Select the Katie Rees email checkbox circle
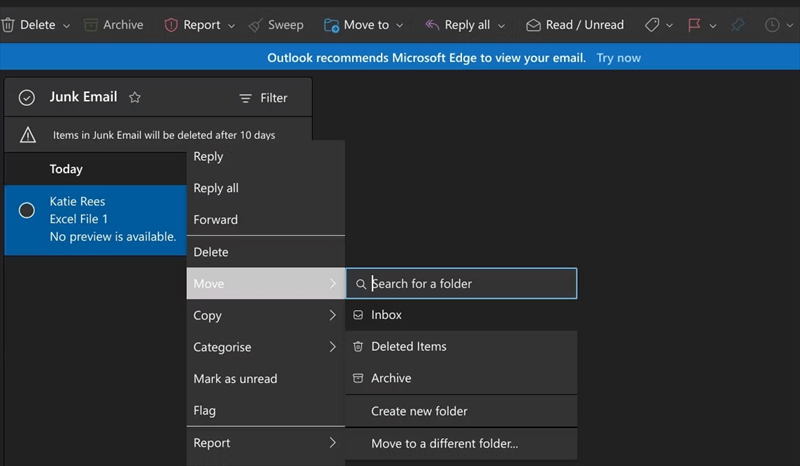 pyautogui.click(x=27, y=210)
